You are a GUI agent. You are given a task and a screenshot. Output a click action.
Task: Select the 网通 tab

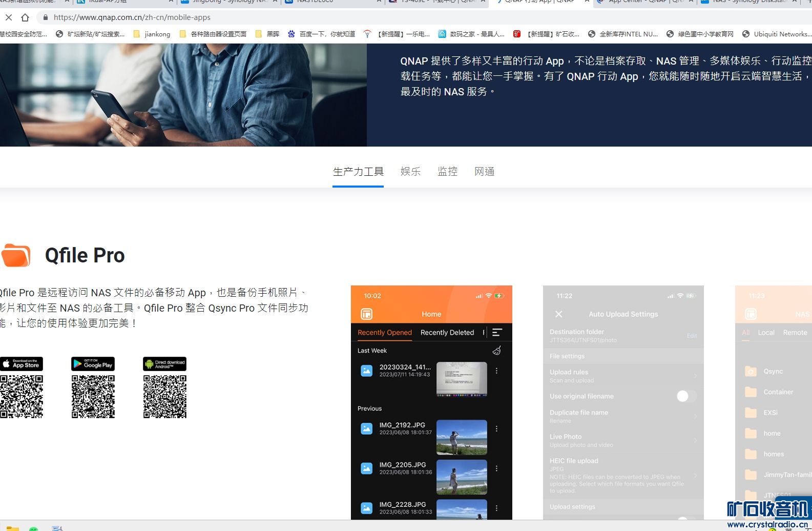pos(484,172)
